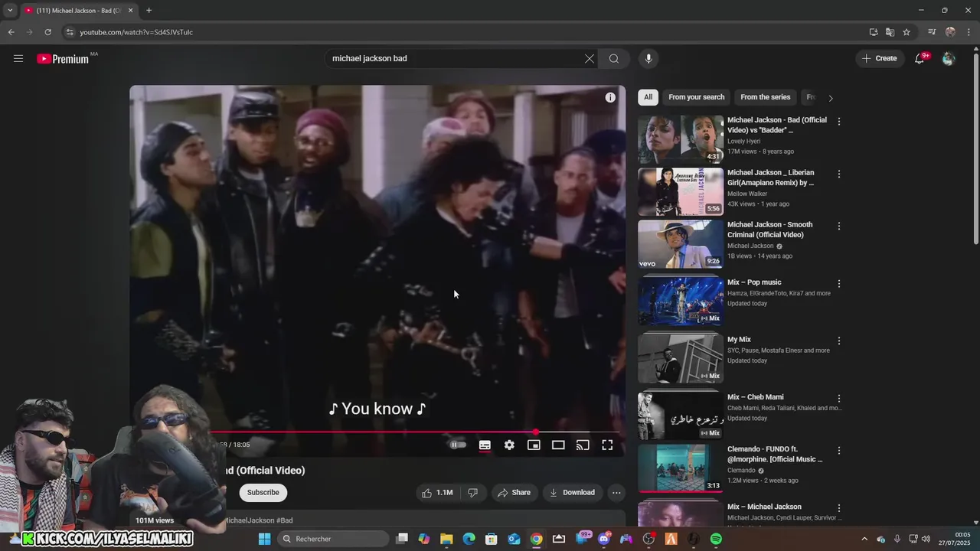Open YouTube notifications bell
980x551 pixels.
(920, 58)
